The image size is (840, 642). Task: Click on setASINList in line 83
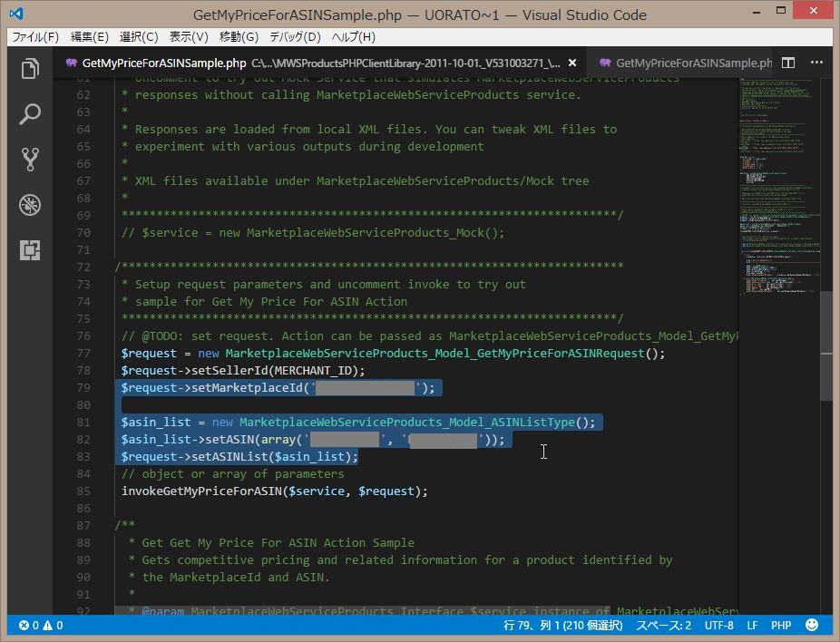[230, 457]
